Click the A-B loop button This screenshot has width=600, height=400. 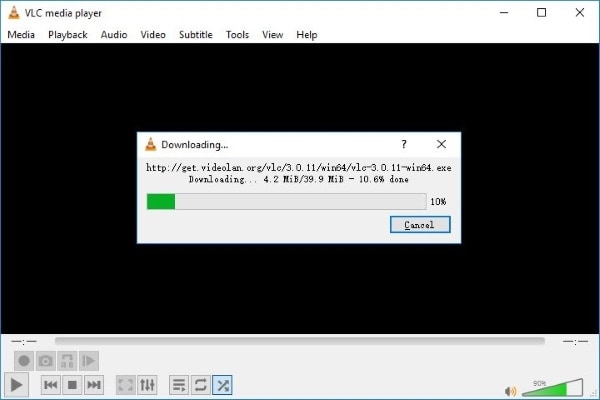click(x=67, y=361)
